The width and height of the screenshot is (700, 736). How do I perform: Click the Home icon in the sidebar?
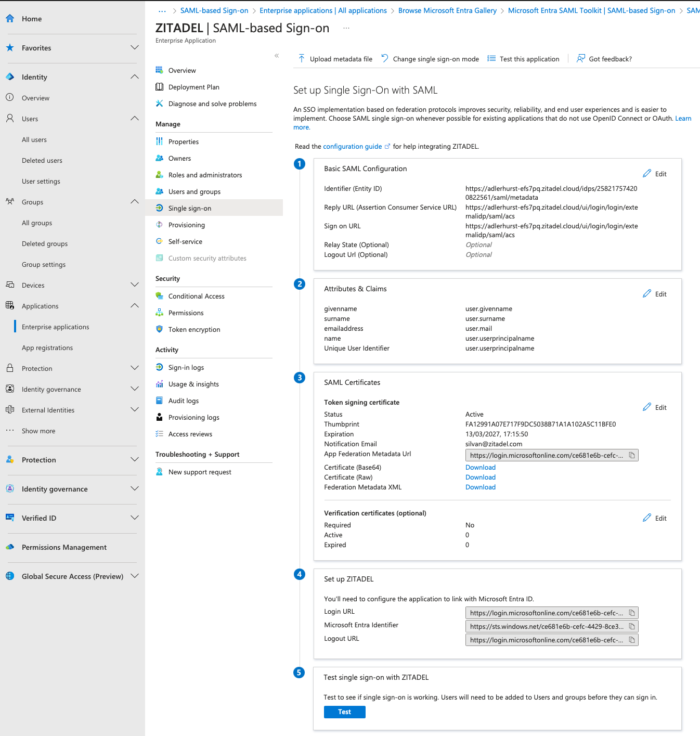pyautogui.click(x=10, y=18)
